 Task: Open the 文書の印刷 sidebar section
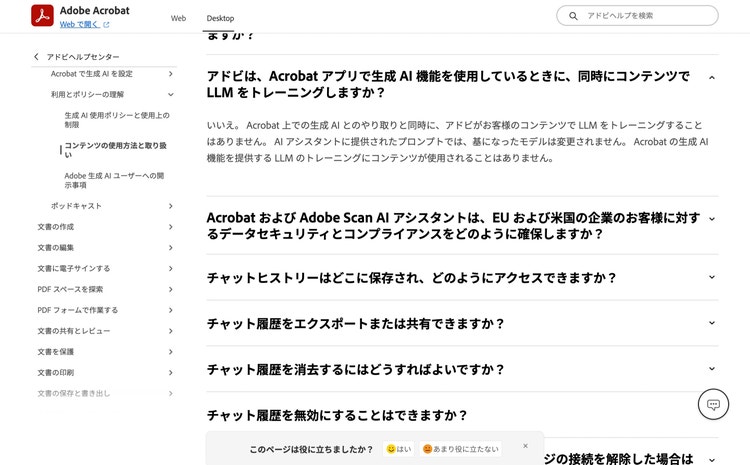coord(55,373)
